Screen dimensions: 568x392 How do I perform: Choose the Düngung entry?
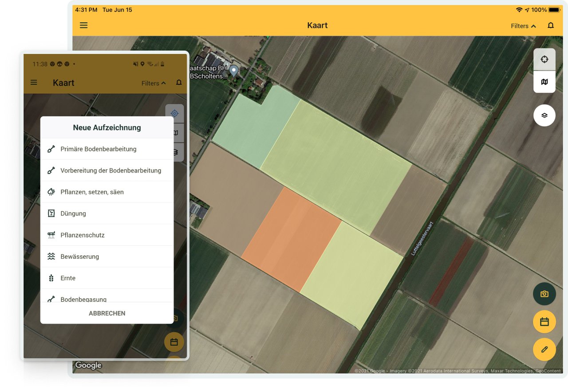pyautogui.click(x=107, y=214)
